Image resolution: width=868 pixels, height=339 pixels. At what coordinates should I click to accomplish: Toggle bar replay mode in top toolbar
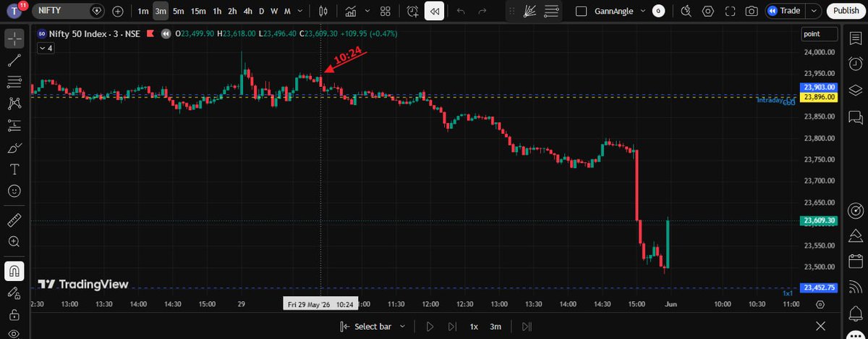click(434, 11)
